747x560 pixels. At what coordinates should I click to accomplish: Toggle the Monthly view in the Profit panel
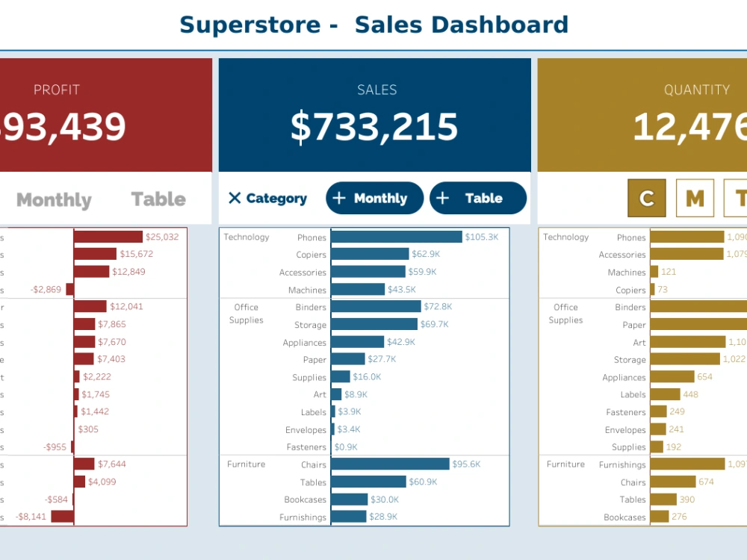click(52, 199)
